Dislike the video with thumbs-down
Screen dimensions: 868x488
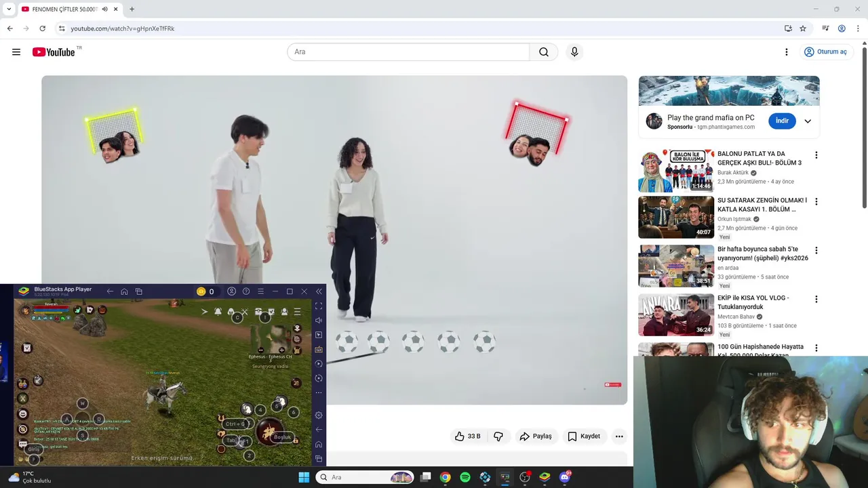click(x=498, y=436)
